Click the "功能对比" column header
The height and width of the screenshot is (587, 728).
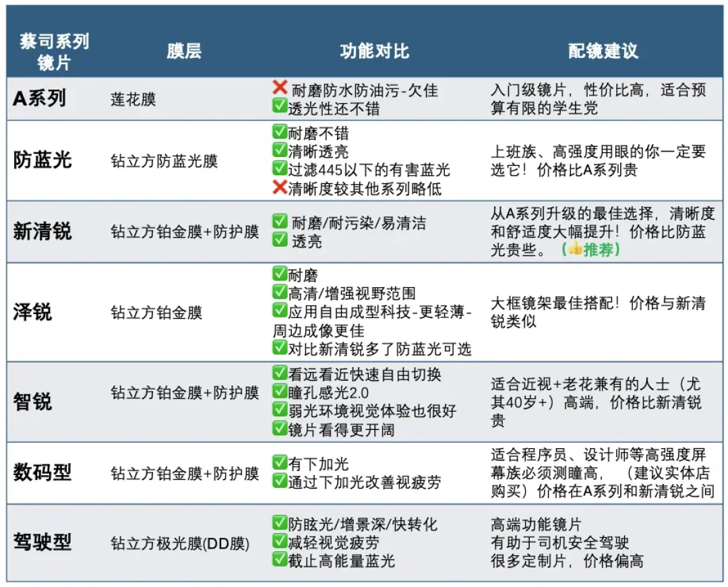[374, 51]
